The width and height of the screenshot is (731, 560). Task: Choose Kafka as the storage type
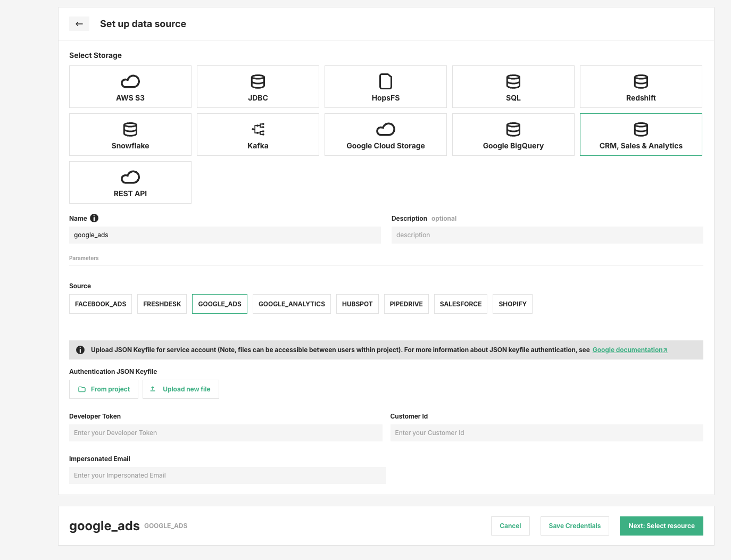coord(257,135)
